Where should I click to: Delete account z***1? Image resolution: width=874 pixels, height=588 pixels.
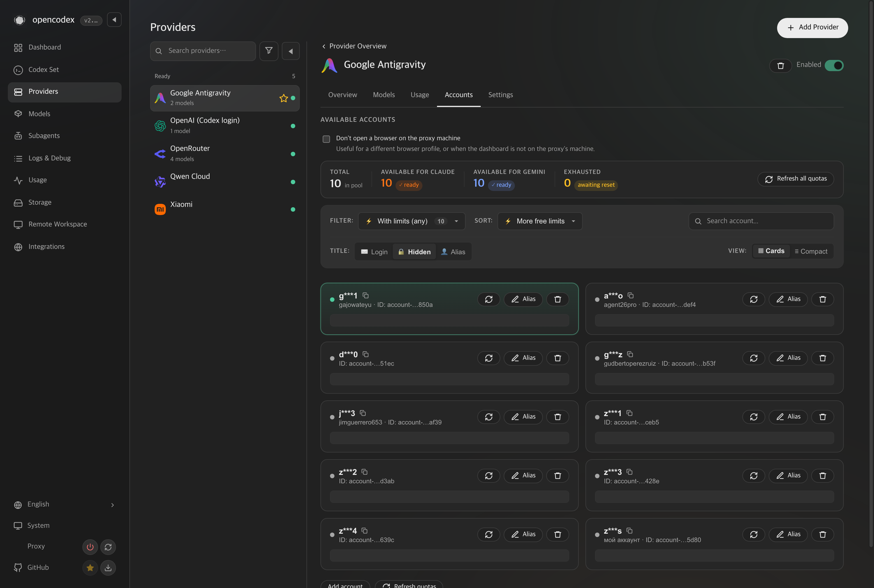(x=823, y=417)
